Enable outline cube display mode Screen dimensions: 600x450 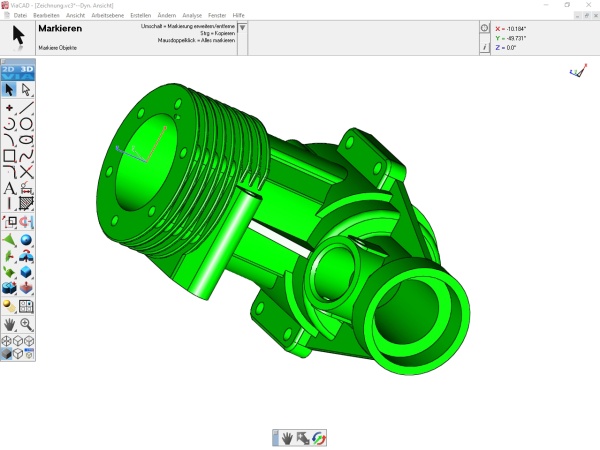(x=18, y=354)
